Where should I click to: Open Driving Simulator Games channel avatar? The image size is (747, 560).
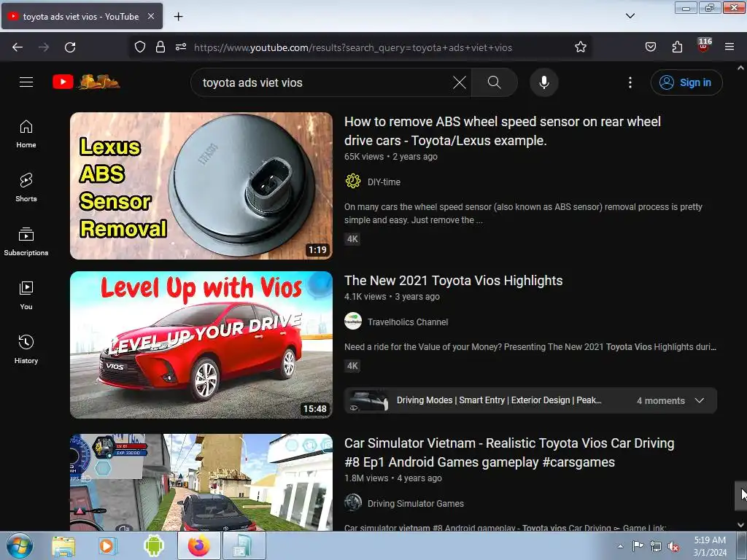[353, 503]
